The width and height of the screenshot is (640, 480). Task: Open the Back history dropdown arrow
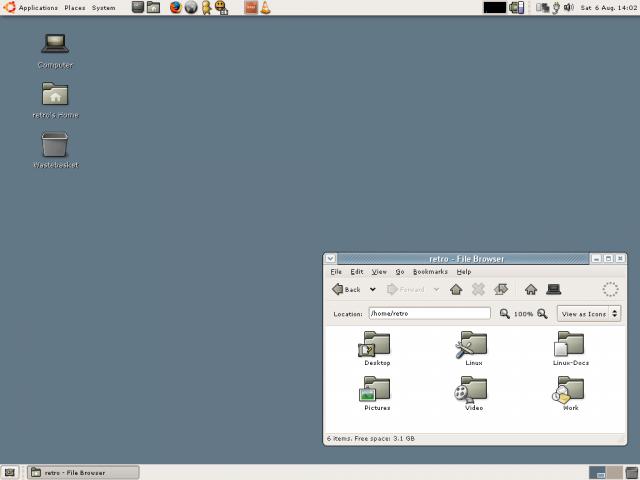[372, 289]
